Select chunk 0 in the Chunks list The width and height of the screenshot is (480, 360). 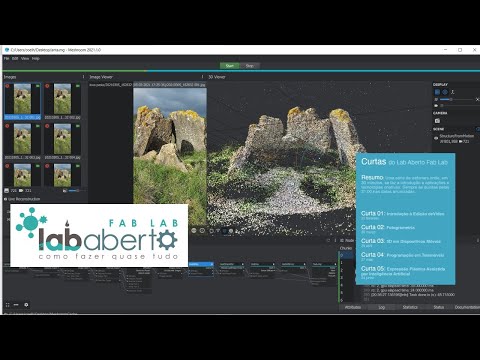[x=347, y=255]
